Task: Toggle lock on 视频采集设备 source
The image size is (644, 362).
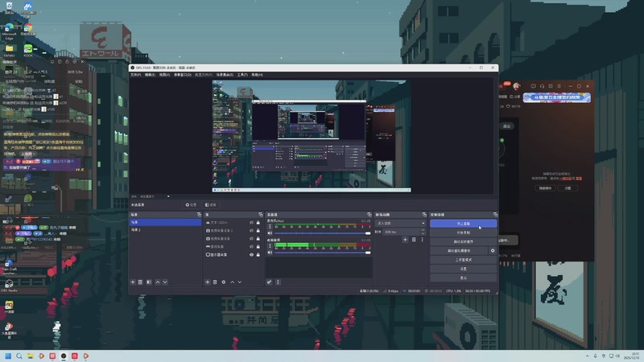Action: [x=258, y=238]
